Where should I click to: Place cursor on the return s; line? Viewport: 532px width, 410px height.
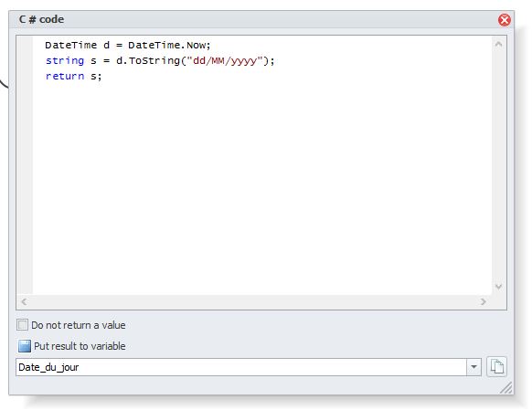point(74,76)
